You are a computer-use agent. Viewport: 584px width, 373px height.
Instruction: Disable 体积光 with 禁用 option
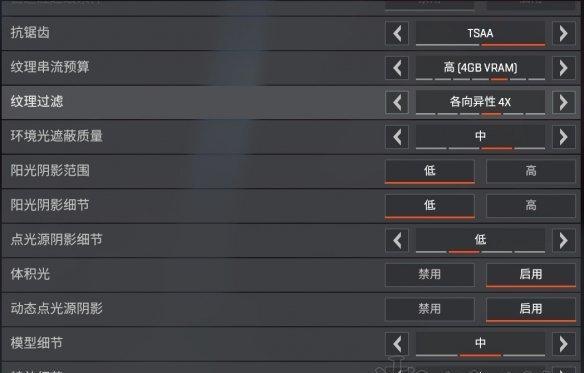430,275
